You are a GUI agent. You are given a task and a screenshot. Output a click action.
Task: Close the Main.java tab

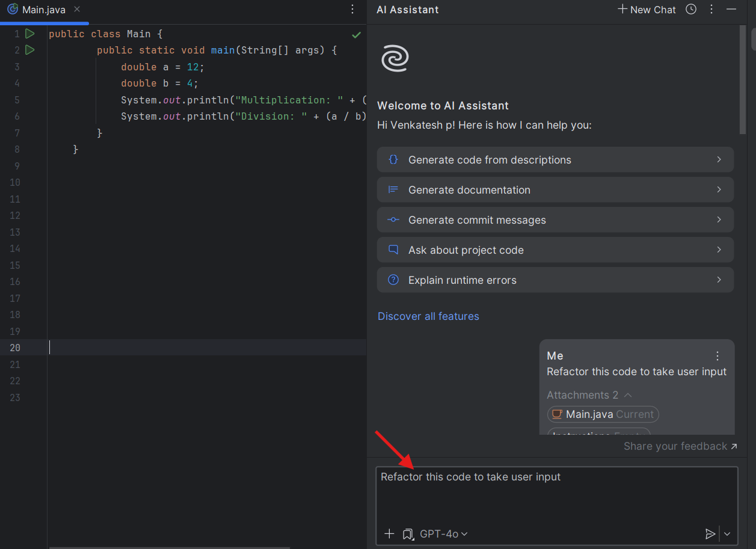pos(77,10)
